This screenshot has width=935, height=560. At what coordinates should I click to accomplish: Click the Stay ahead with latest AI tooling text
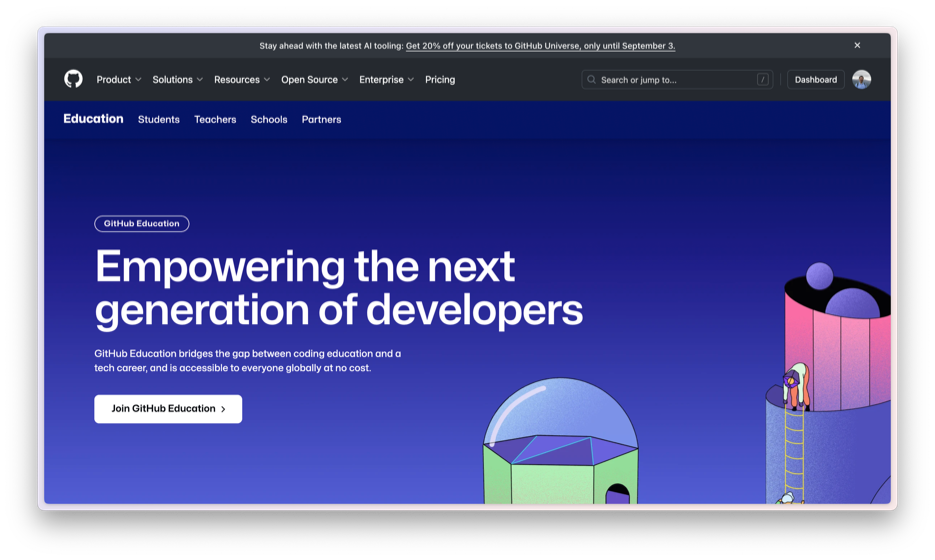[x=332, y=46]
